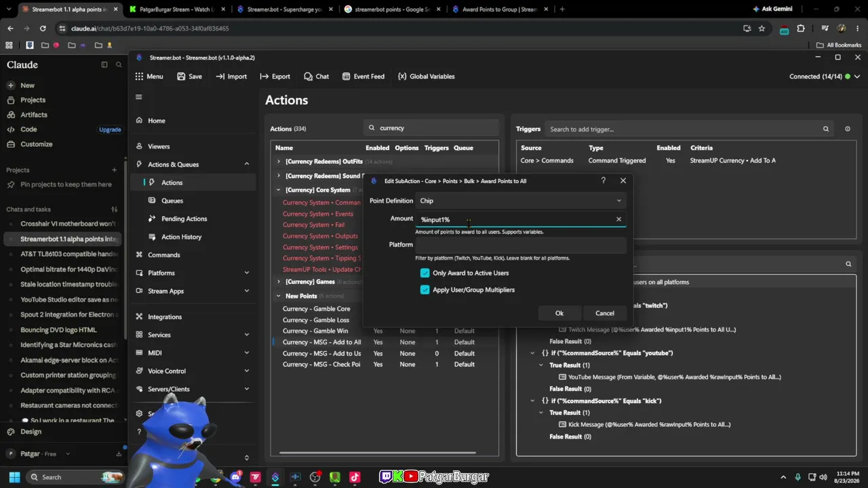Uncheck Apply User/Group Multipliers

tap(425, 290)
